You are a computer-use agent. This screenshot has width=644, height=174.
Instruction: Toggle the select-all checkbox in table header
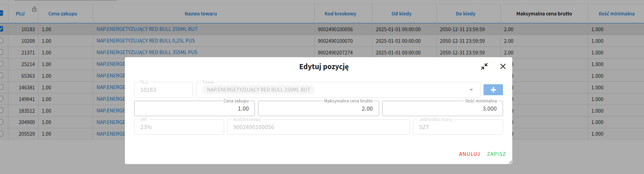pos(1,13)
